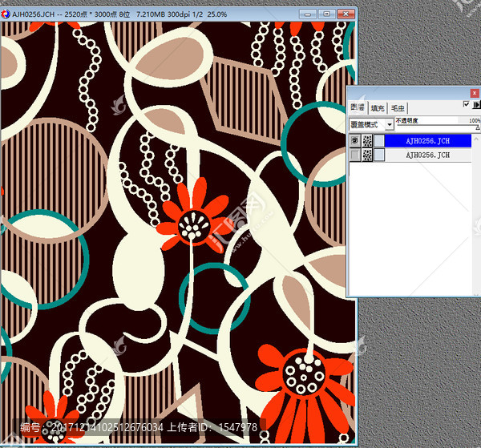
Task: Click the AJH0256.JCH window title text
Action: point(119,14)
